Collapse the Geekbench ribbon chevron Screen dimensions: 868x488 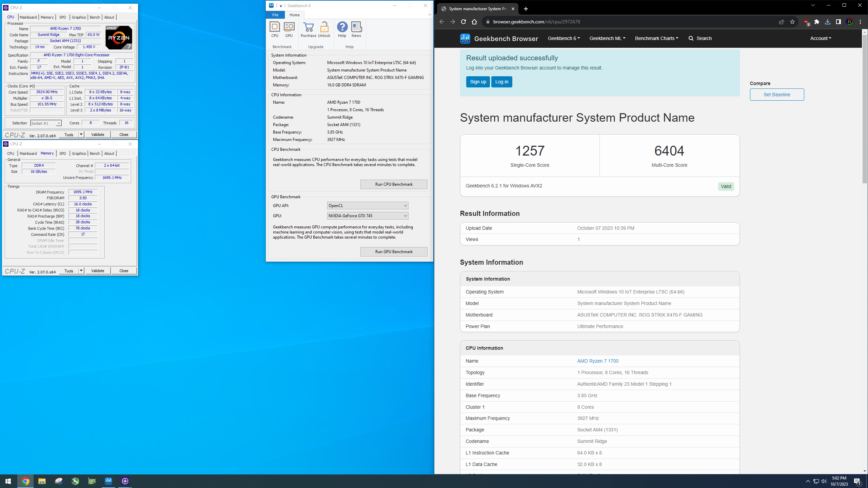(x=429, y=15)
